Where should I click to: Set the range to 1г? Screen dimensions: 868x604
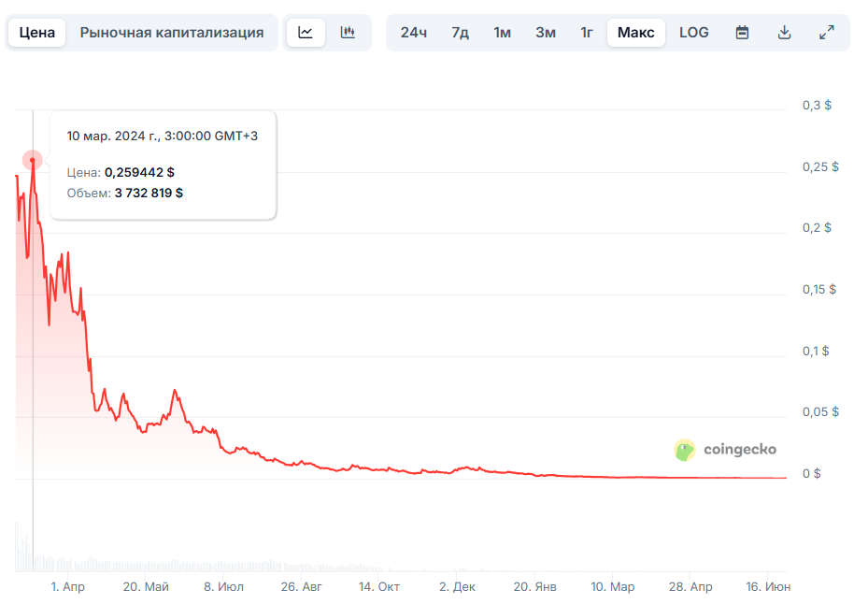[x=587, y=33]
